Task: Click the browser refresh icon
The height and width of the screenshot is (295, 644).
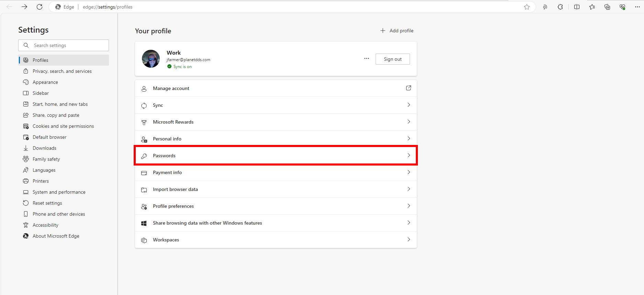Action: (40, 7)
